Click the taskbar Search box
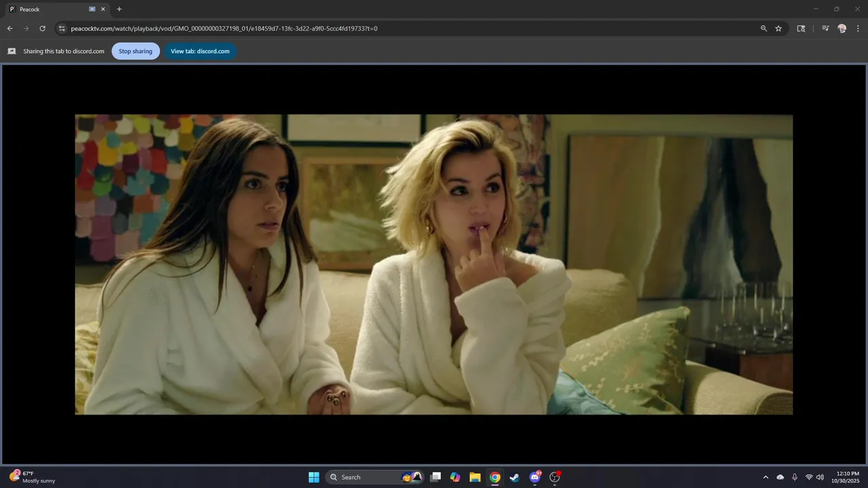Viewport: 868px width, 488px height. pos(375,477)
